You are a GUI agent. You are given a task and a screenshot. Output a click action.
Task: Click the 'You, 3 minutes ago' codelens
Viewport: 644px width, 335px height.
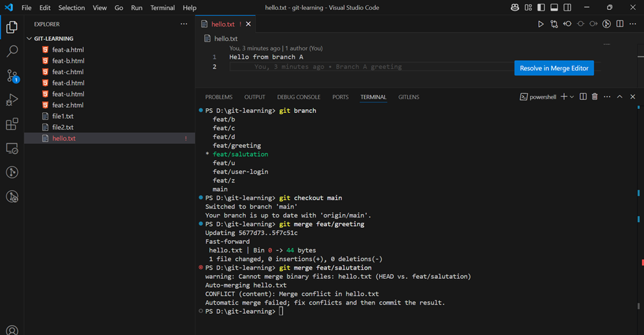click(255, 48)
